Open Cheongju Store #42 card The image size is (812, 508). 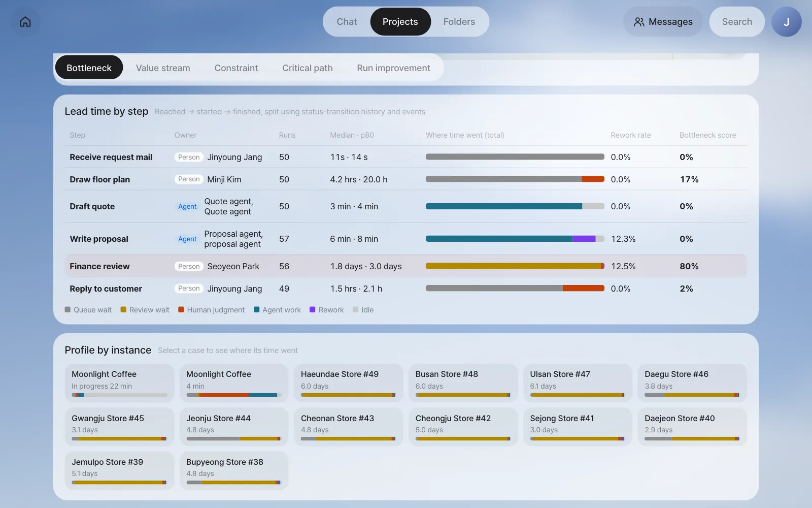click(x=463, y=427)
